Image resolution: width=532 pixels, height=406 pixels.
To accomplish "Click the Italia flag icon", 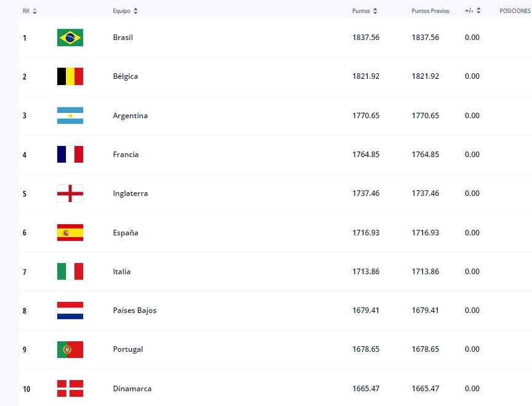I will 70,272.
